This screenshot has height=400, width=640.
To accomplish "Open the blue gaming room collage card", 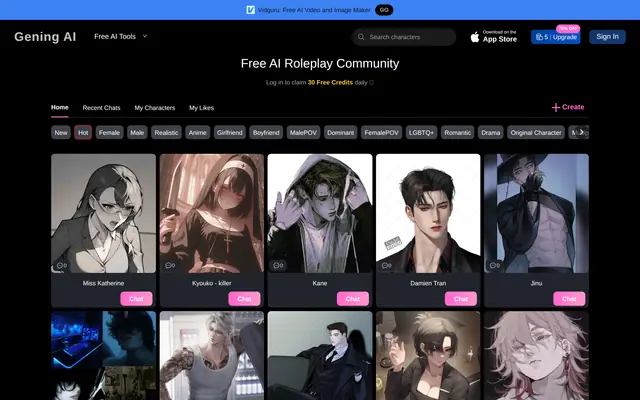I will [x=103, y=356].
